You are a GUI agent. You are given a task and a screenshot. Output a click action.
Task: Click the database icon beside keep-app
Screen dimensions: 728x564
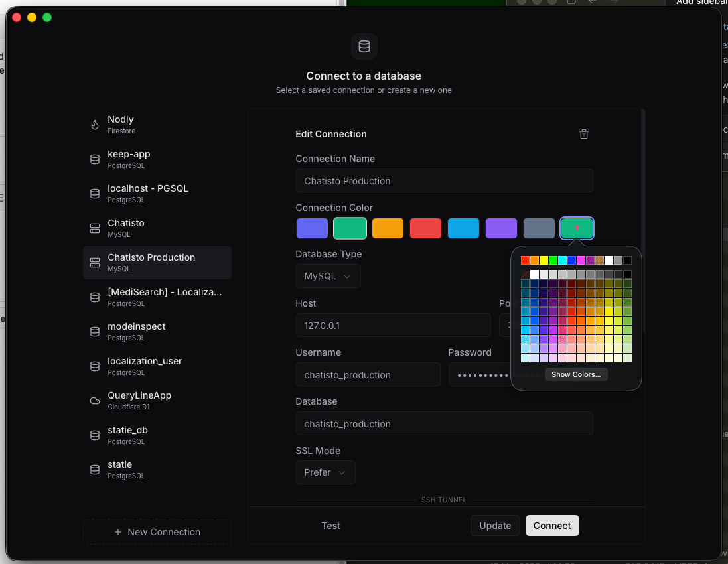coord(95,159)
